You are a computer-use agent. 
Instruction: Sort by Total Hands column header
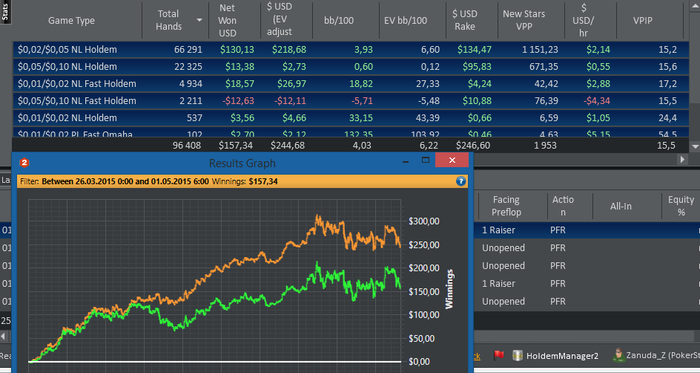tap(168, 20)
